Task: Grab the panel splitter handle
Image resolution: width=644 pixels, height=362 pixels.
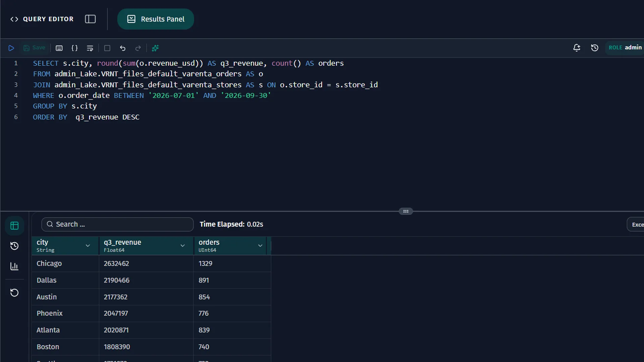Action: click(x=406, y=211)
